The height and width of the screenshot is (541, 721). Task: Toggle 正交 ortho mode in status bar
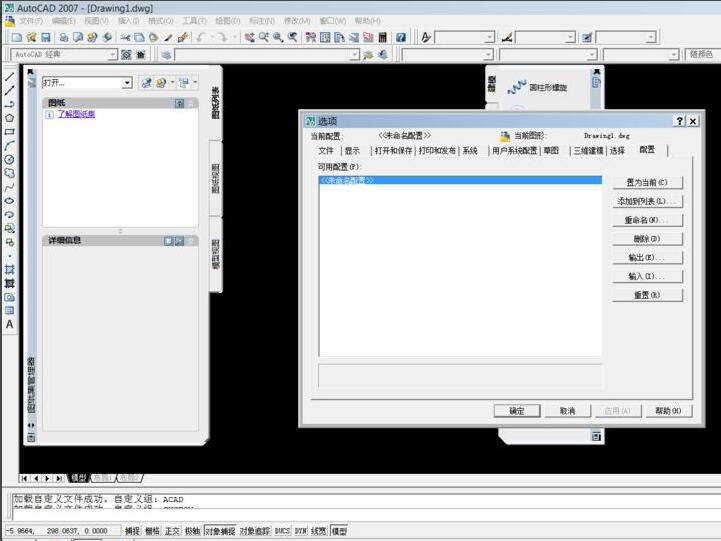click(172, 531)
